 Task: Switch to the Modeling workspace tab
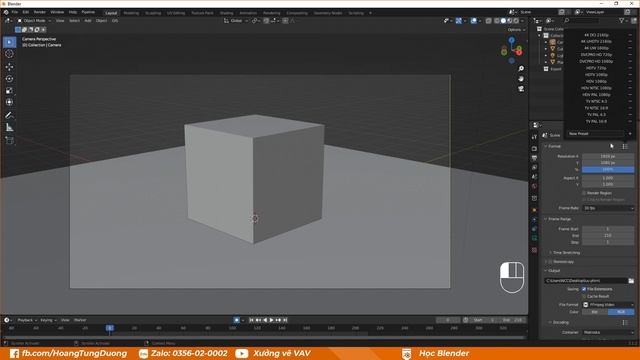(x=131, y=13)
